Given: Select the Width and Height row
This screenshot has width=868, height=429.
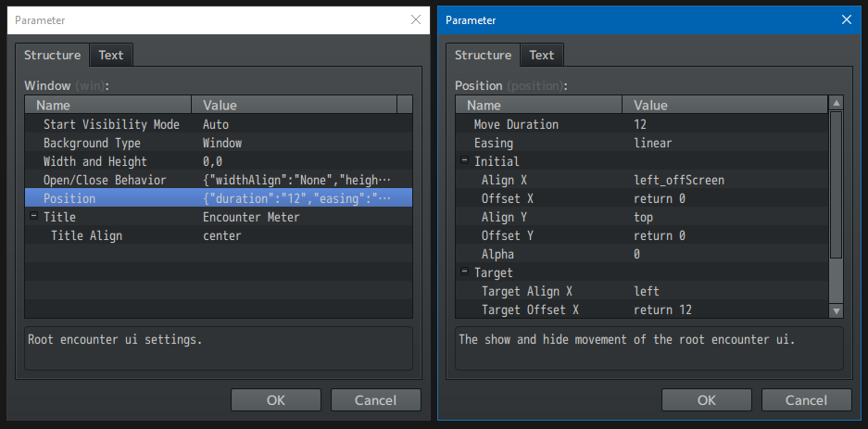Looking at the screenshot, I should coord(219,161).
